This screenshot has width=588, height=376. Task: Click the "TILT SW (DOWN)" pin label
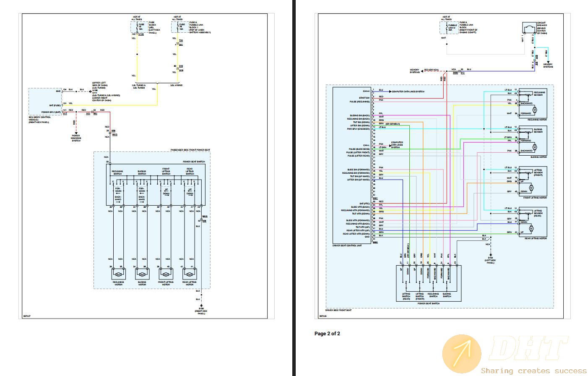[361, 122]
